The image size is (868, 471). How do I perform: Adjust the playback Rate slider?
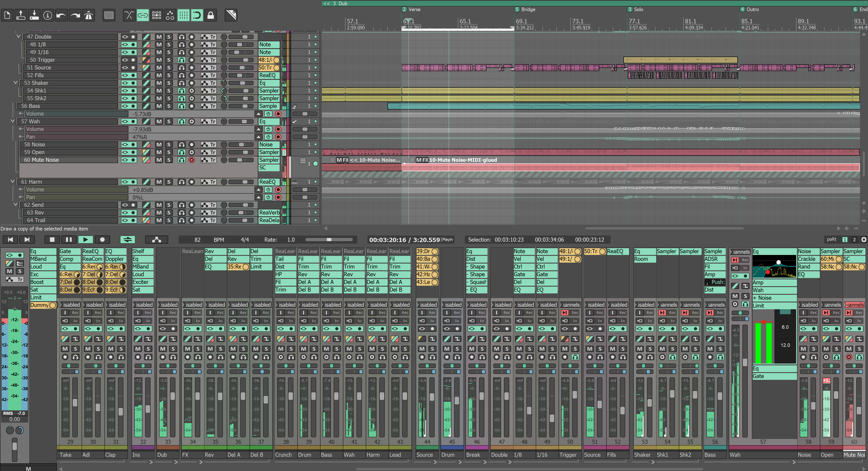(x=329, y=240)
